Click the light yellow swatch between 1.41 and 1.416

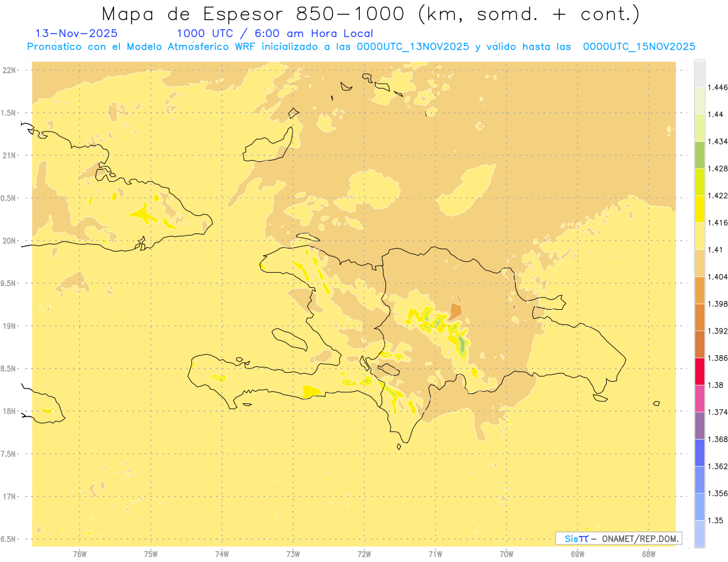[699, 236]
